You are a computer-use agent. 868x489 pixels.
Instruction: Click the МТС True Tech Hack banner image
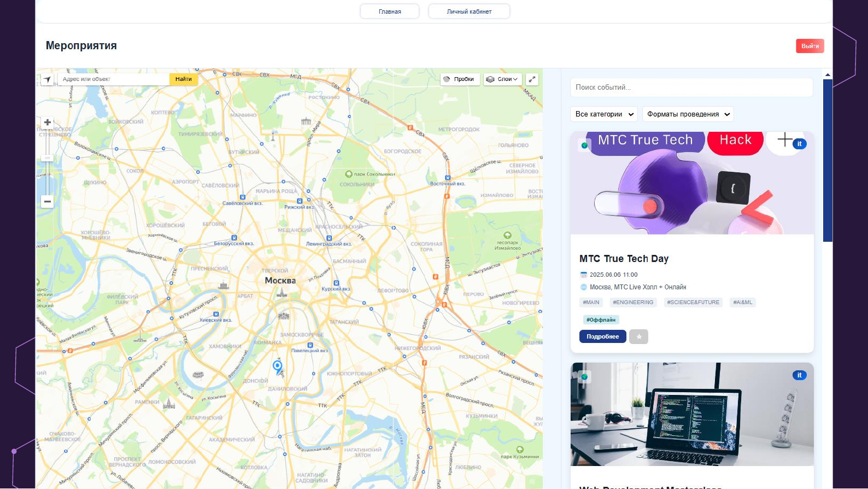(x=692, y=183)
